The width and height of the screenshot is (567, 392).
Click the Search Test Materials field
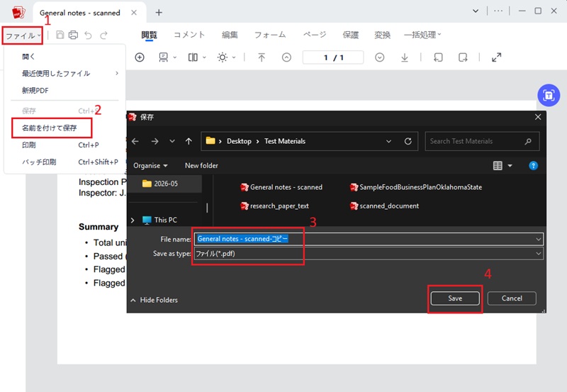(482, 141)
